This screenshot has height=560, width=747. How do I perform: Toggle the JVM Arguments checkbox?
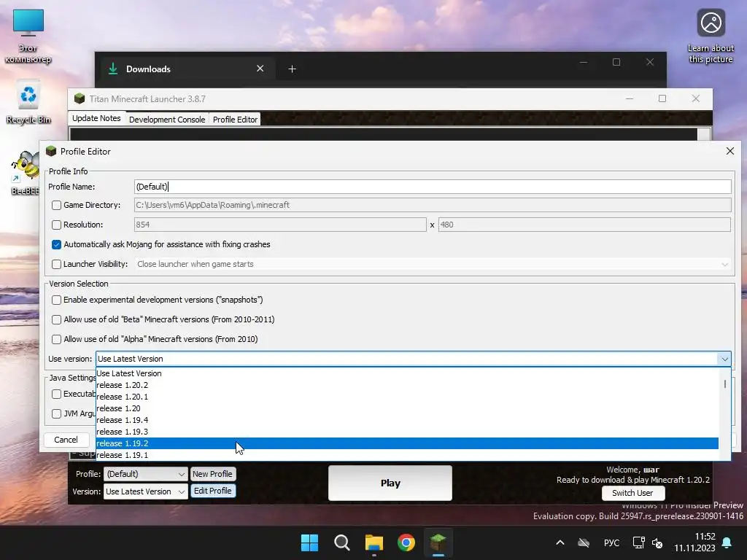(x=56, y=413)
